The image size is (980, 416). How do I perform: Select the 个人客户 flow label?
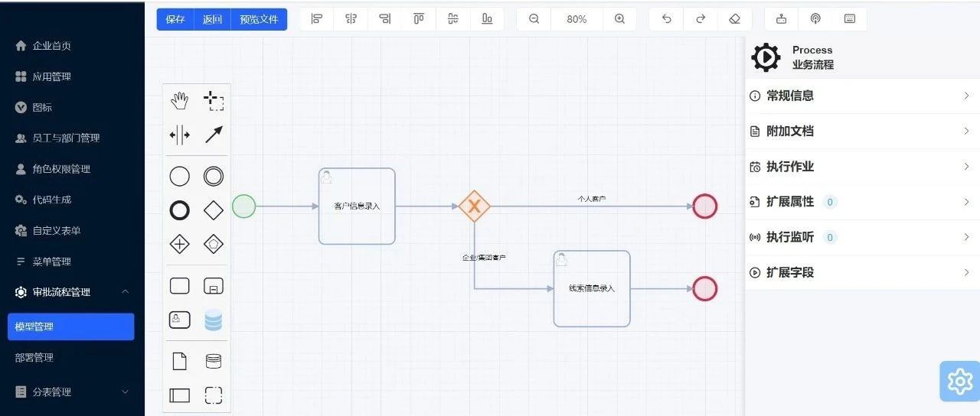coord(592,198)
